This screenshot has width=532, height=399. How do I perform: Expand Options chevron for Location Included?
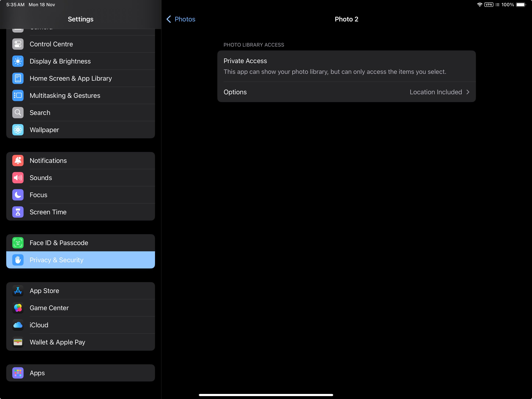468,92
